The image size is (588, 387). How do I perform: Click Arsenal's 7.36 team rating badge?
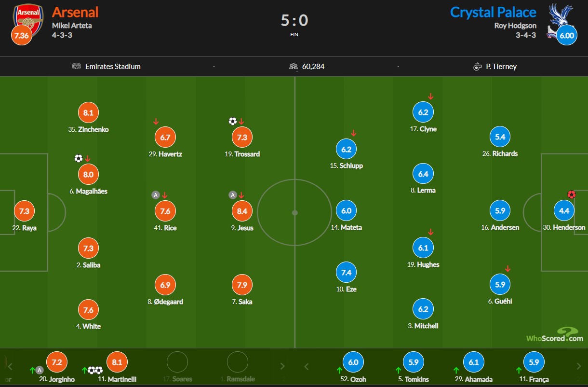pyautogui.click(x=21, y=35)
